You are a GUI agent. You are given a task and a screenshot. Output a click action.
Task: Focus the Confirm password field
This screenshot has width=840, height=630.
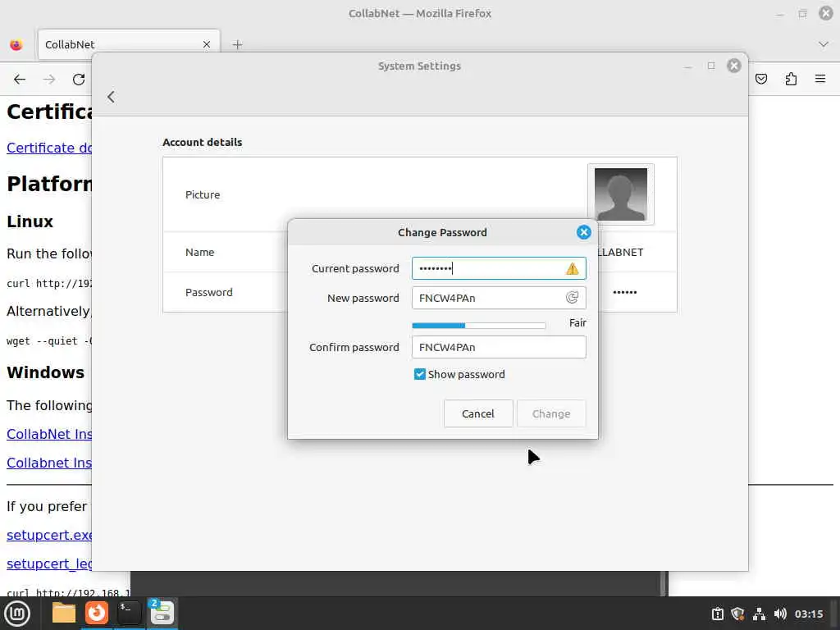499,347
